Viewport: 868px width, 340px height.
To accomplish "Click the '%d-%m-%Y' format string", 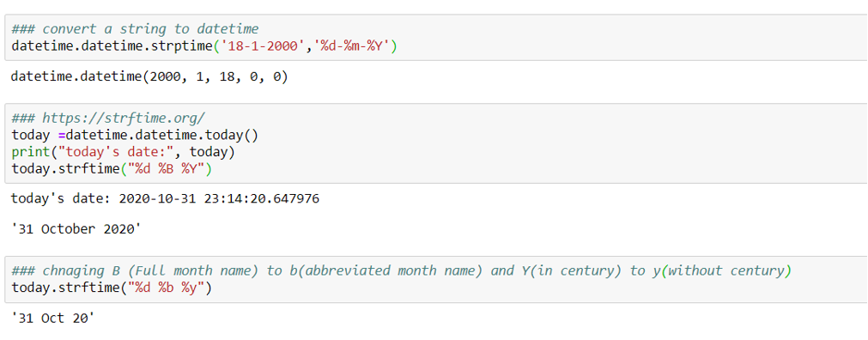I will tap(348, 46).
